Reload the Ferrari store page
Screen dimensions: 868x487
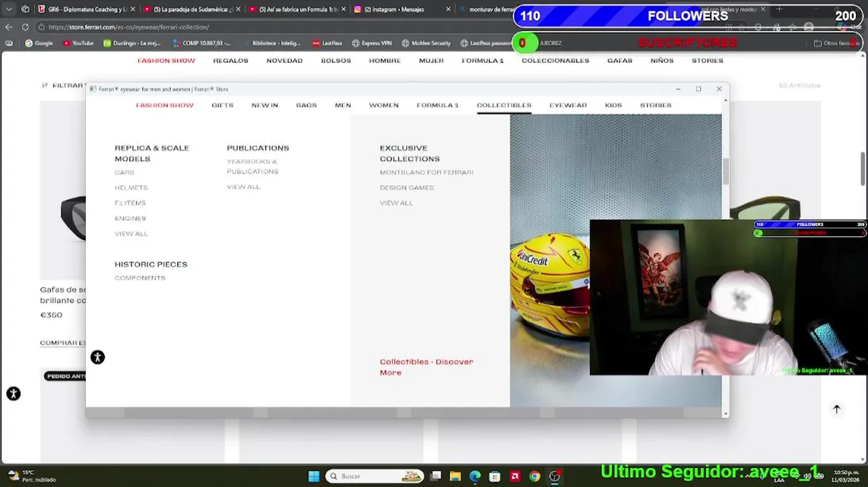click(x=25, y=27)
